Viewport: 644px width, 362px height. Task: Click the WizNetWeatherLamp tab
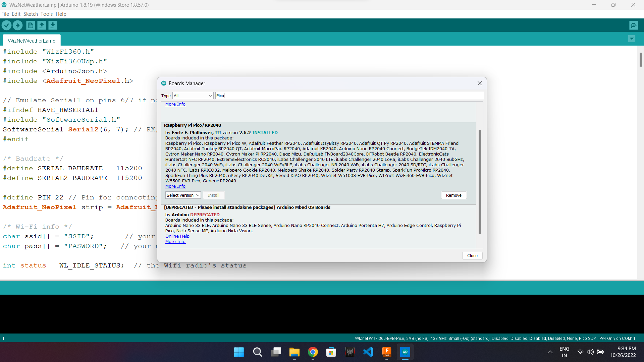tap(32, 40)
